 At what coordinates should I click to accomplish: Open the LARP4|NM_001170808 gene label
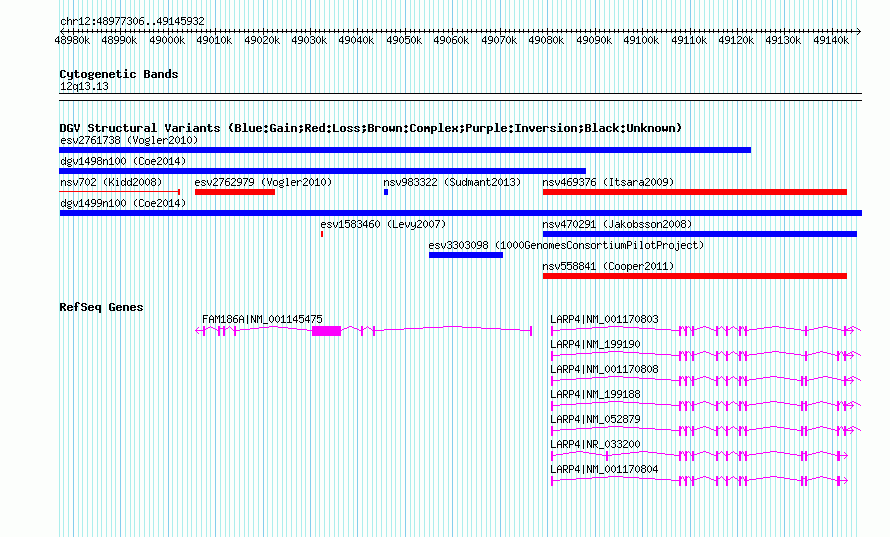click(x=604, y=369)
